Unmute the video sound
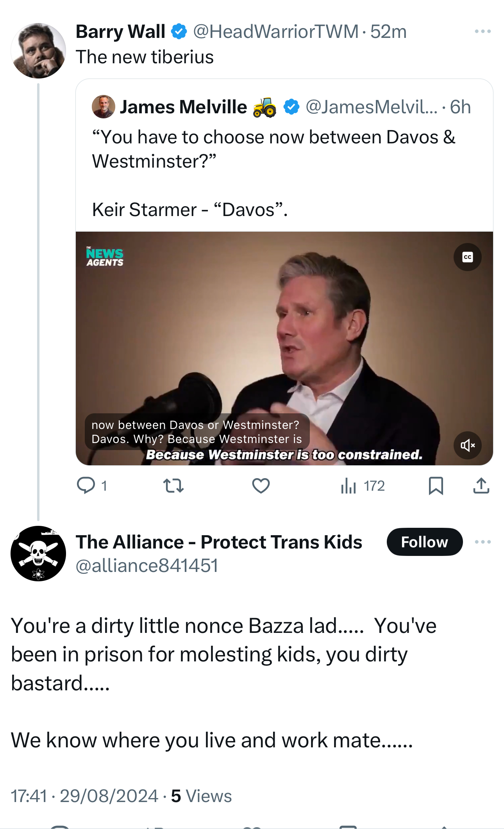 point(467,445)
